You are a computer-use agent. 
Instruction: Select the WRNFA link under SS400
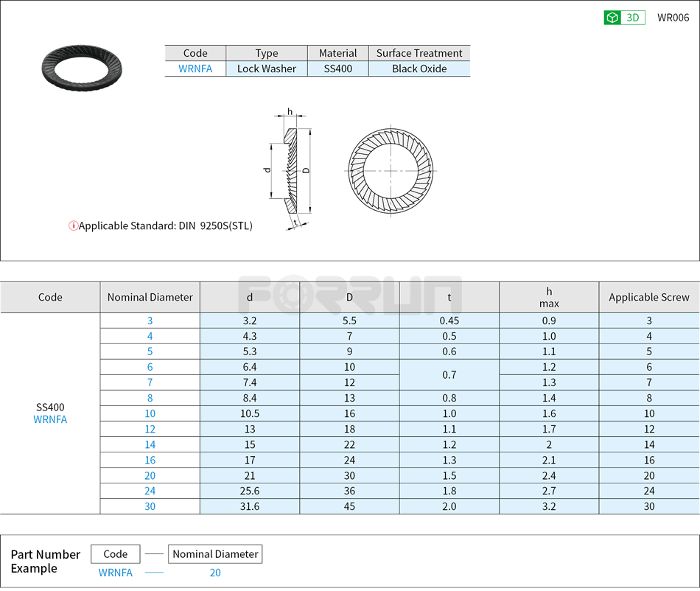pos(49,419)
